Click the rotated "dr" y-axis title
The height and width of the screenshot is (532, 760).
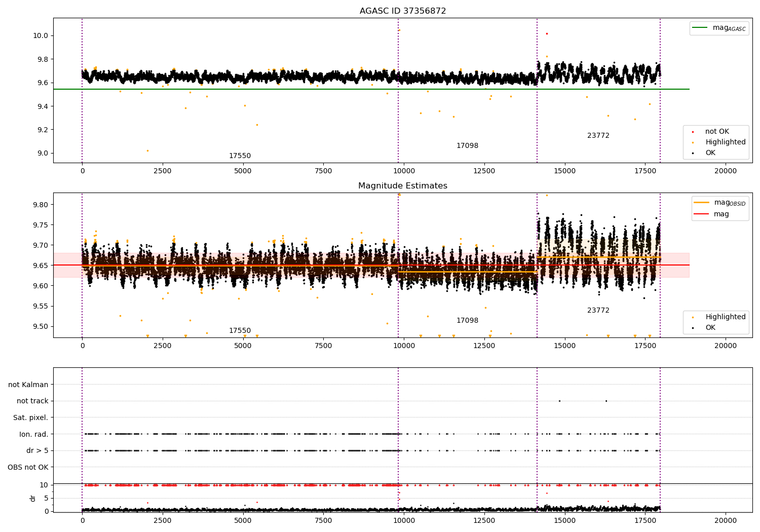[x=32, y=498]
